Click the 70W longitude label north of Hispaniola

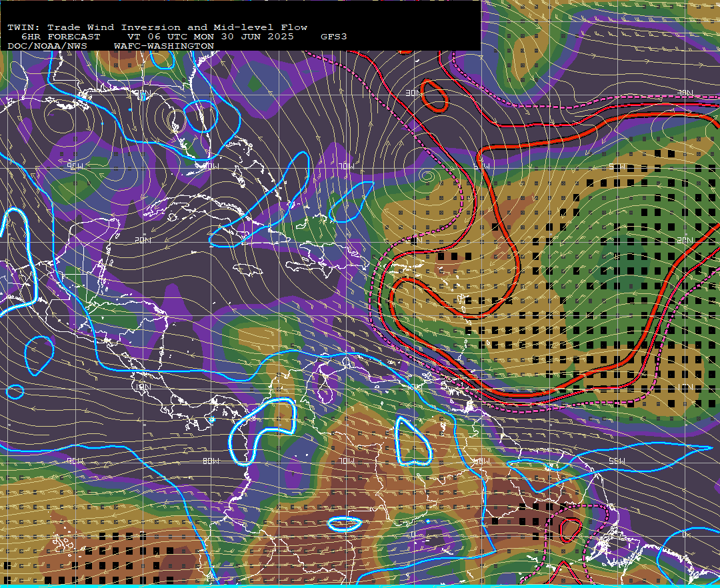point(347,166)
